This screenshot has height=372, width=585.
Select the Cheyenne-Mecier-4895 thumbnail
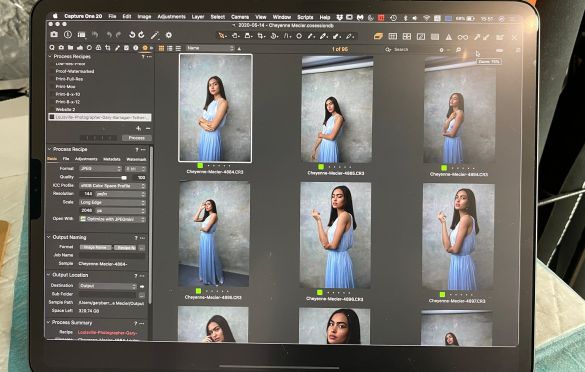(x=337, y=109)
